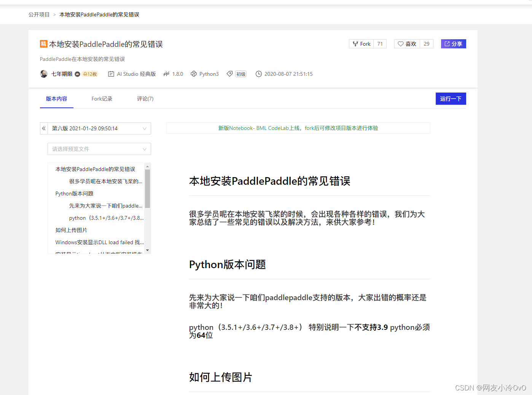The height and width of the screenshot is (395, 532).
Task: Collapse sidebar with double-chevron icon
Action: 44,128
